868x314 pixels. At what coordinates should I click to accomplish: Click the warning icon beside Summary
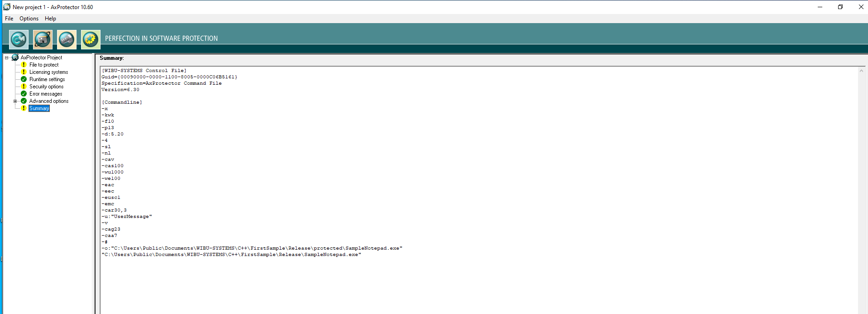pyautogui.click(x=24, y=108)
